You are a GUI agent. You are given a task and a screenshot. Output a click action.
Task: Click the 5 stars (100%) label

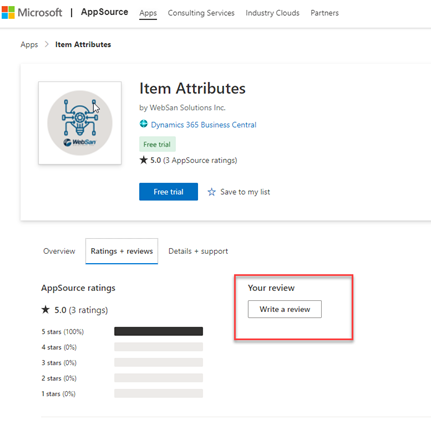[63, 332]
